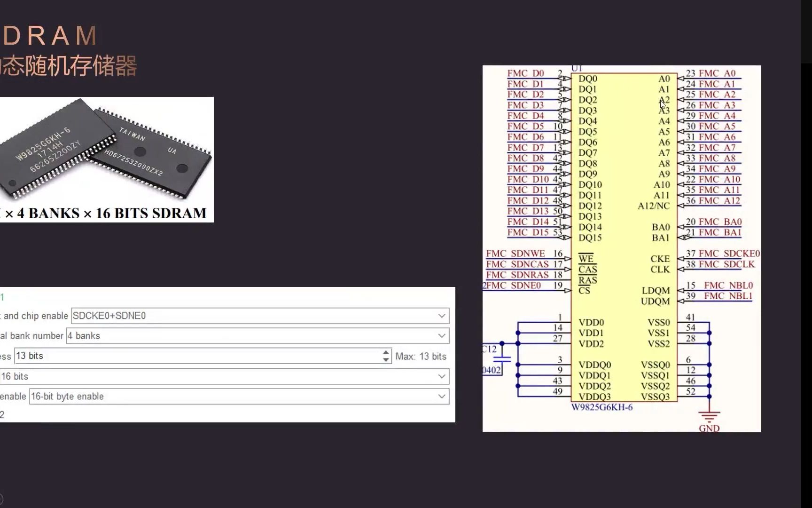Image resolution: width=812 pixels, height=508 pixels.
Task: Click the WE write enable pin
Action: (586, 258)
